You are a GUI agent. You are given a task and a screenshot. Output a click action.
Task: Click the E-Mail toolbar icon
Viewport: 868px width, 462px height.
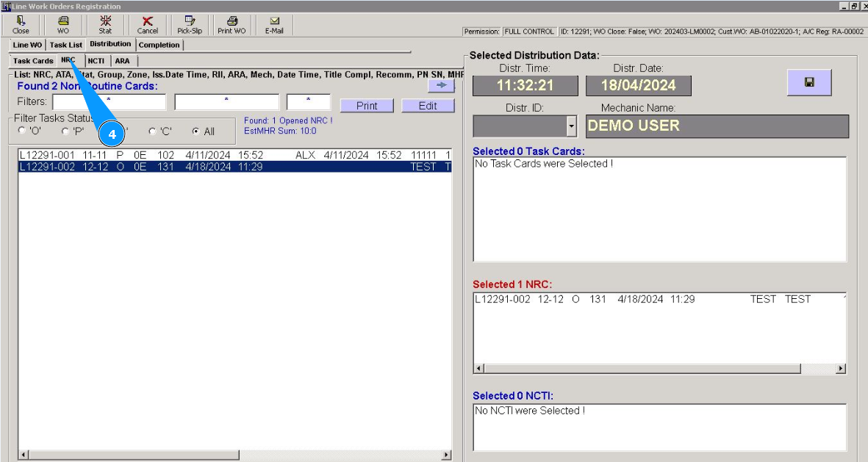click(274, 25)
